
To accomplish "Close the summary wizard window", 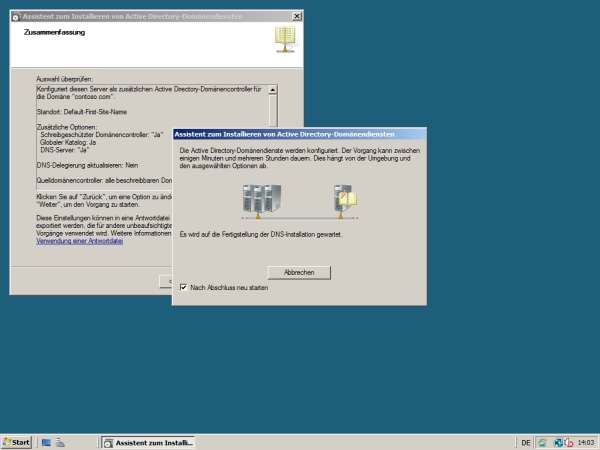I will [297, 16].
